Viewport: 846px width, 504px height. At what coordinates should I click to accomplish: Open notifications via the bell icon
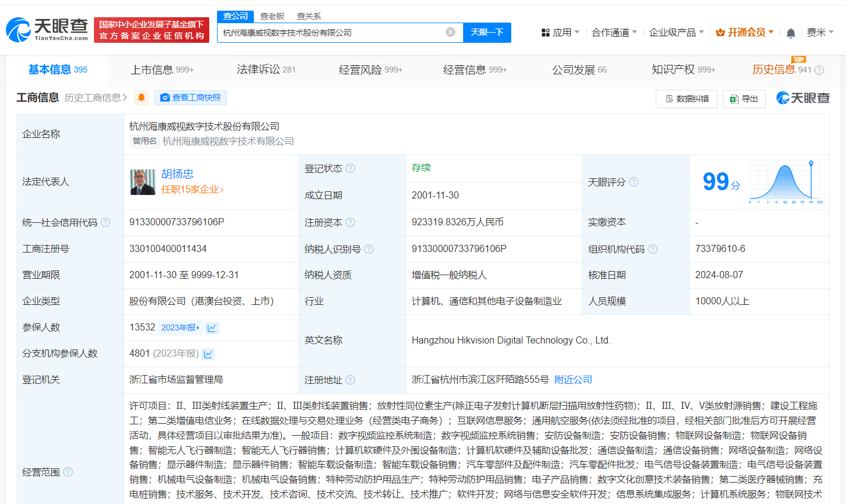click(x=791, y=33)
